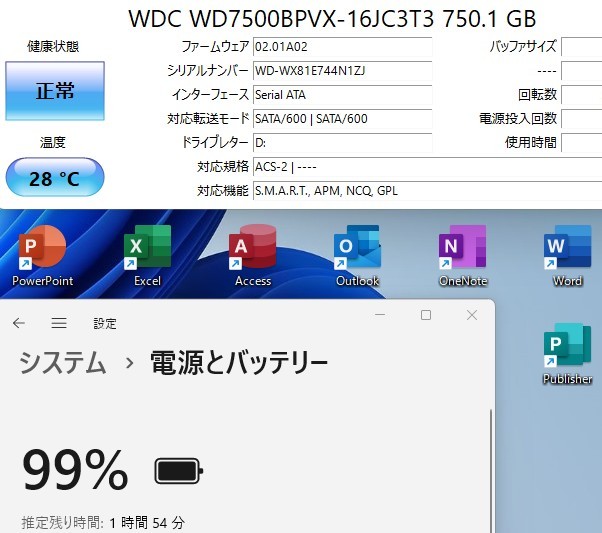Open the Excel desktop shortcut
The width and height of the screenshot is (602, 533).
point(147,255)
